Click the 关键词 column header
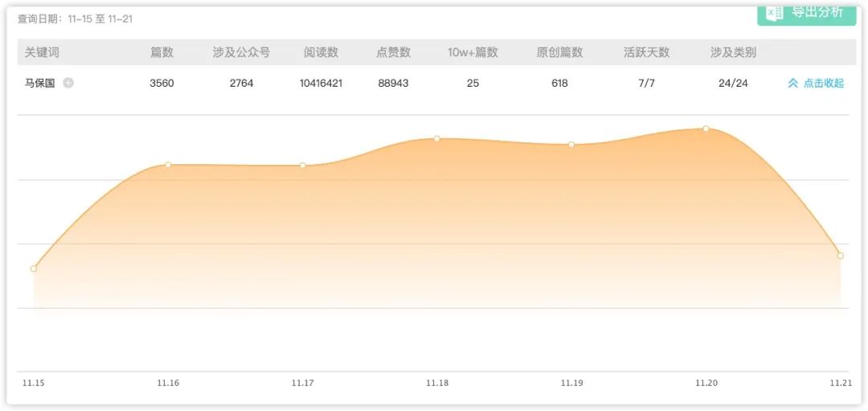This screenshot has height=411, width=868. pyautogui.click(x=42, y=52)
